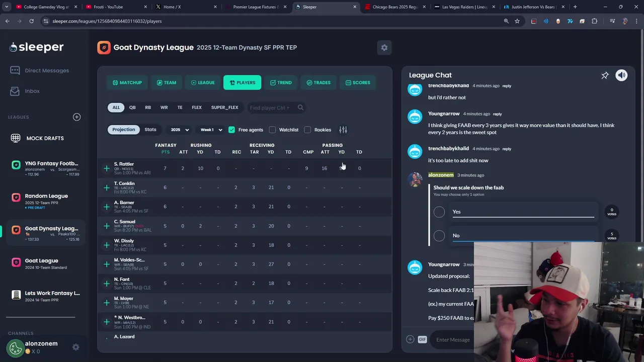
Task: Click the Sleeper logo
Action: point(36,47)
